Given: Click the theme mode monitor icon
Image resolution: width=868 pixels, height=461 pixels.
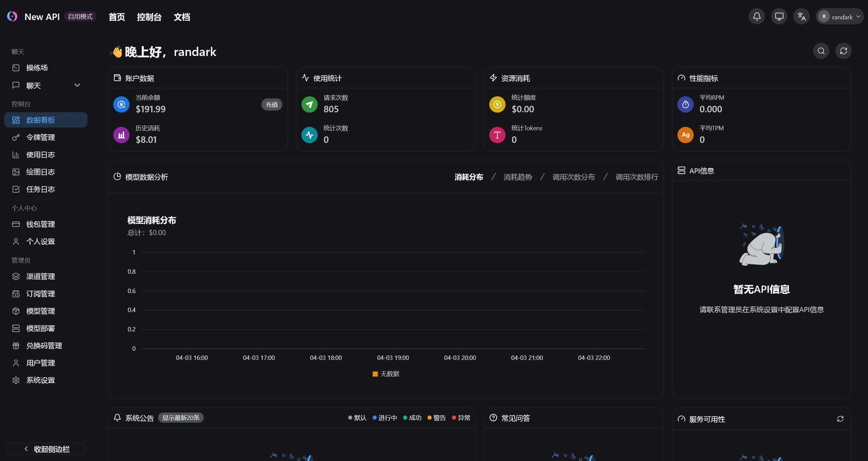Looking at the screenshot, I should coord(779,17).
